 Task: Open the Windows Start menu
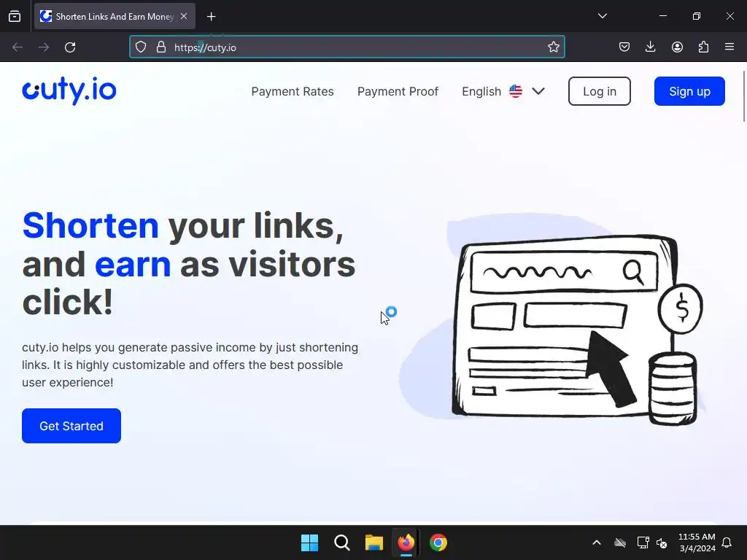point(309,542)
